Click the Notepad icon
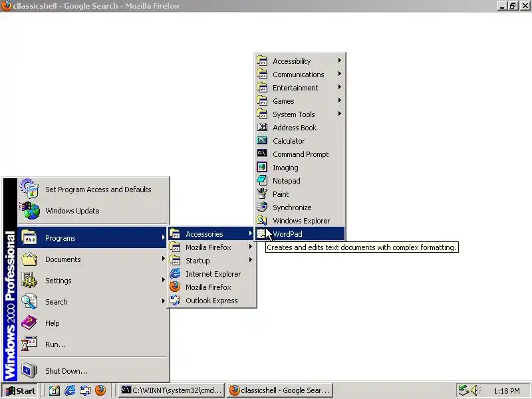The image size is (532, 399). point(261,180)
